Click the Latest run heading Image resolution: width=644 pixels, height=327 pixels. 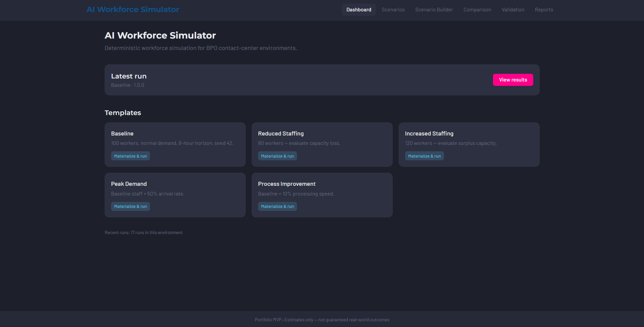(129, 76)
